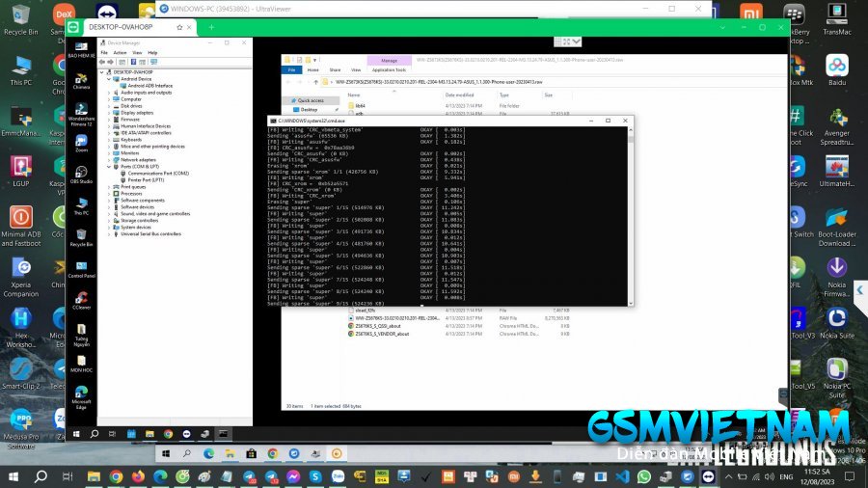Switch to the Home ribbon tab in Explorer
The image size is (868, 488).
312,70
